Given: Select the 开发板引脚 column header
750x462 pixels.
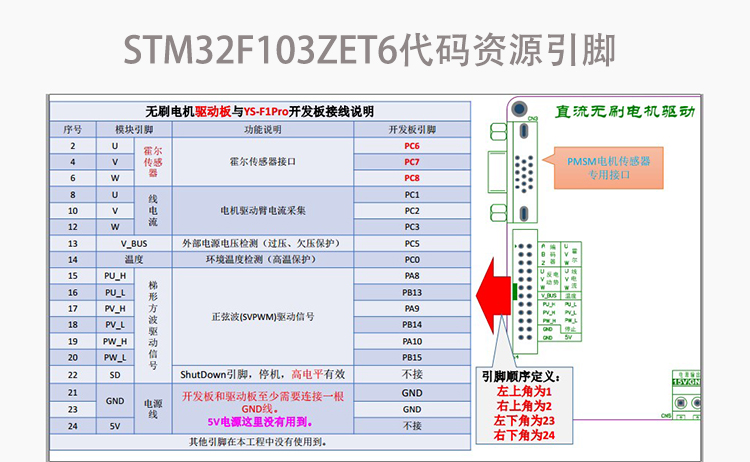Looking at the screenshot, I should click(411, 129).
